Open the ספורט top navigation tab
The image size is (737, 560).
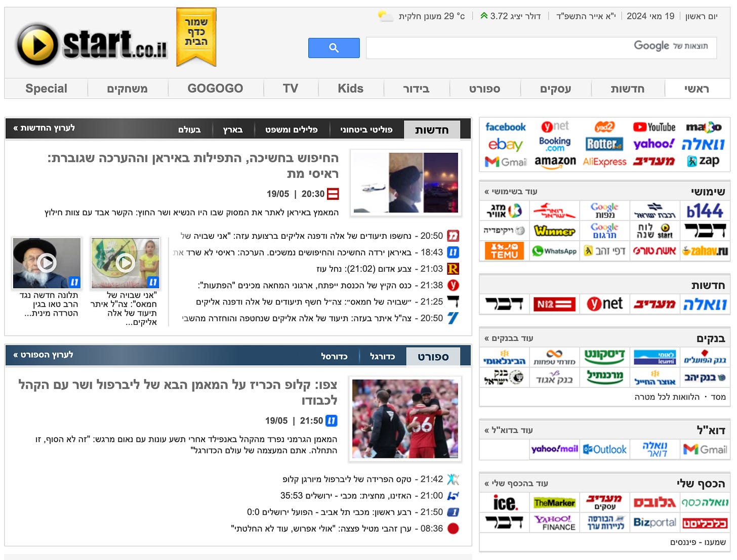(x=484, y=89)
